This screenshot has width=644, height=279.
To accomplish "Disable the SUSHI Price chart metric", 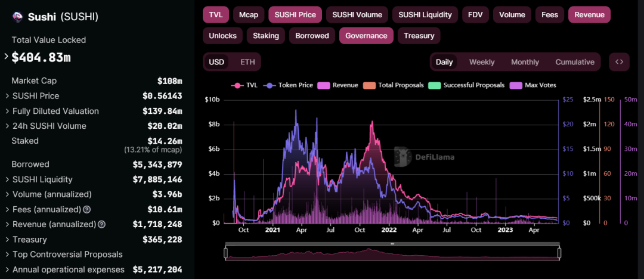I will click(x=295, y=15).
